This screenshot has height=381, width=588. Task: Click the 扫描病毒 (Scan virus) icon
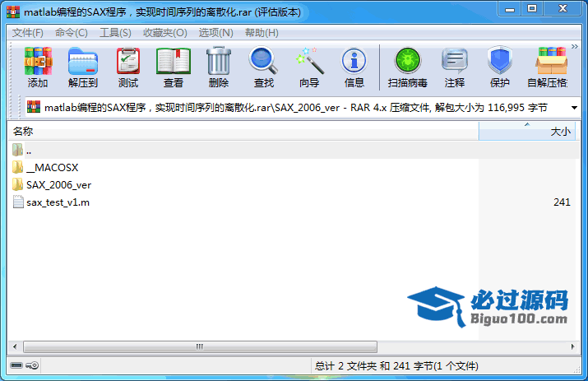pos(408,61)
